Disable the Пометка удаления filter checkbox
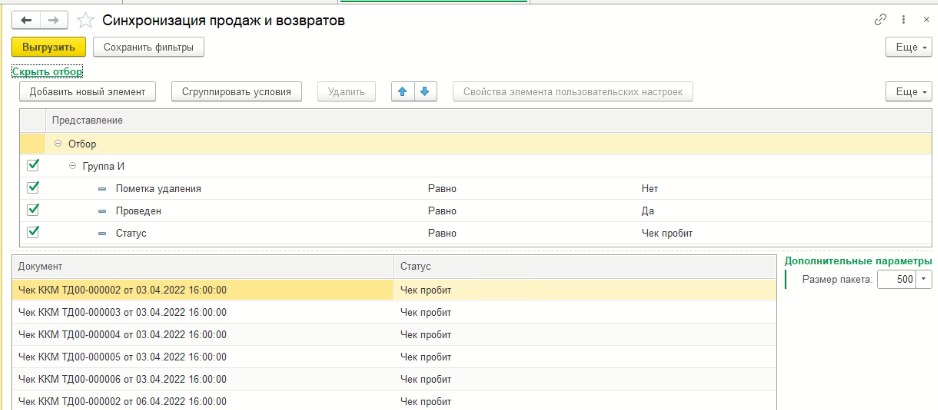This screenshot has width=938, height=410. pyautogui.click(x=33, y=187)
